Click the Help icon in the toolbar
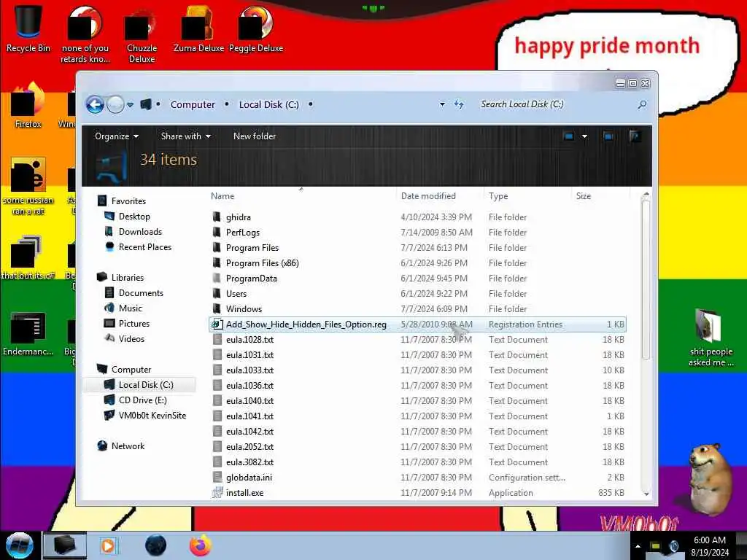Image resolution: width=747 pixels, height=560 pixels. pos(635,136)
